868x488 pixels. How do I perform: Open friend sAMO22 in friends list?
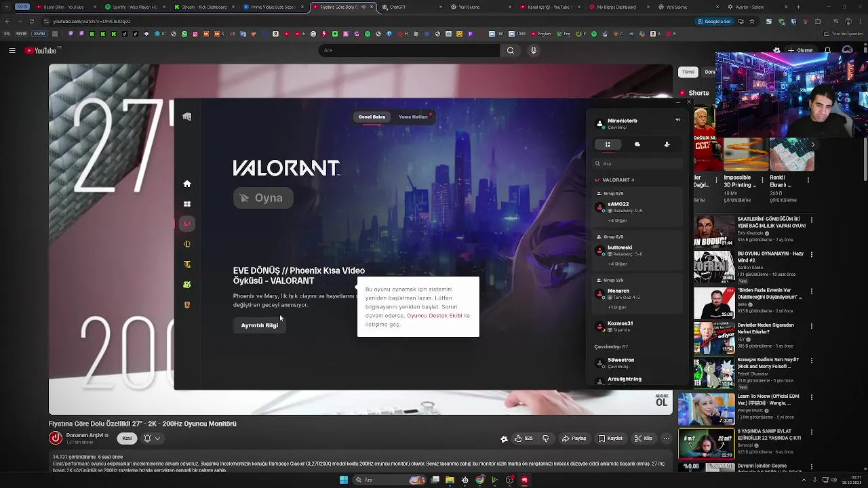pyautogui.click(x=637, y=207)
